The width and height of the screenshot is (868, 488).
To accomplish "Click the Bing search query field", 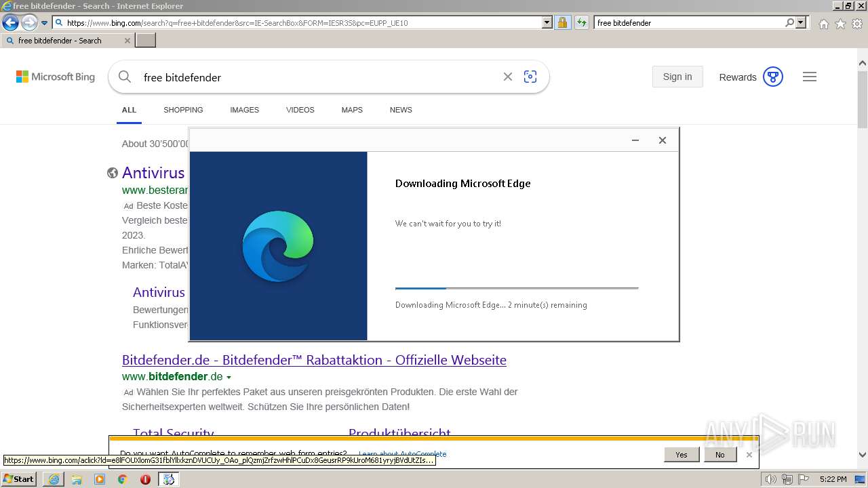I will pyautogui.click(x=319, y=77).
